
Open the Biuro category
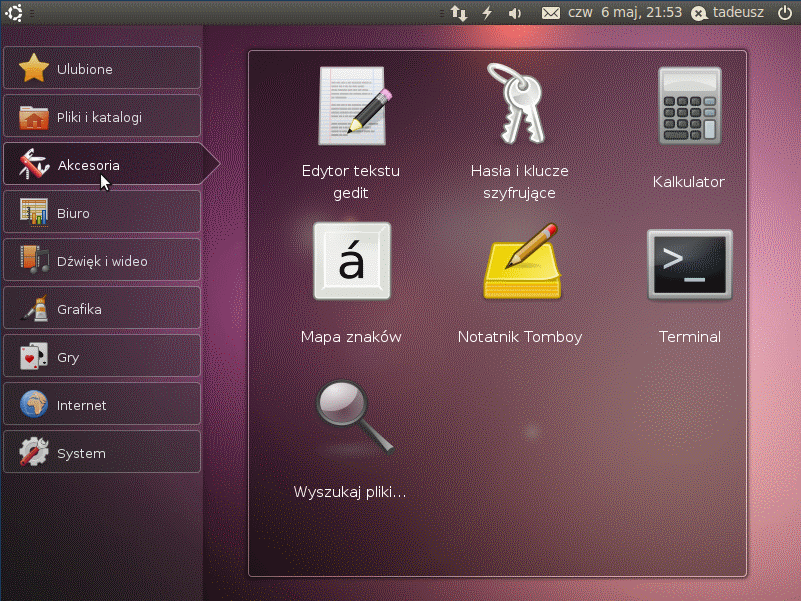pos(102,213)
